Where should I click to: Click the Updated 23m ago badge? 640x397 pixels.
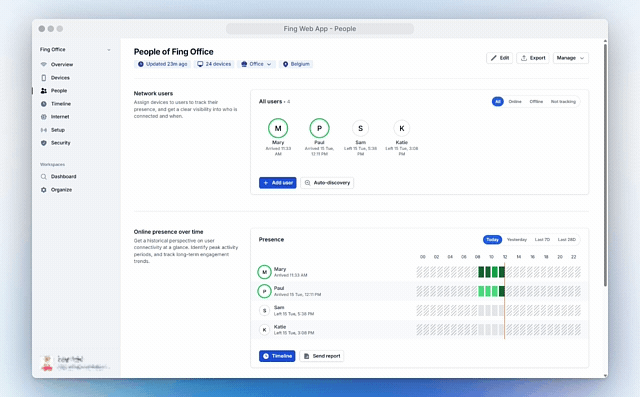162,64
